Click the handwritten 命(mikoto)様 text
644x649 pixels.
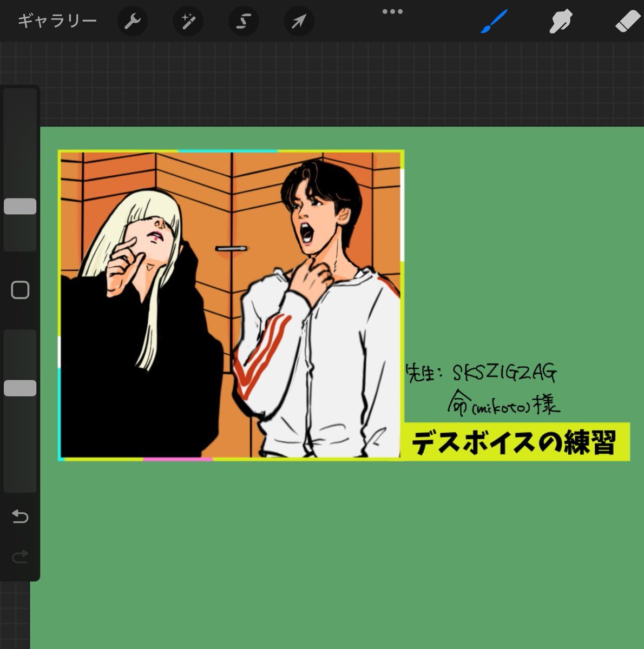point(503,405)
